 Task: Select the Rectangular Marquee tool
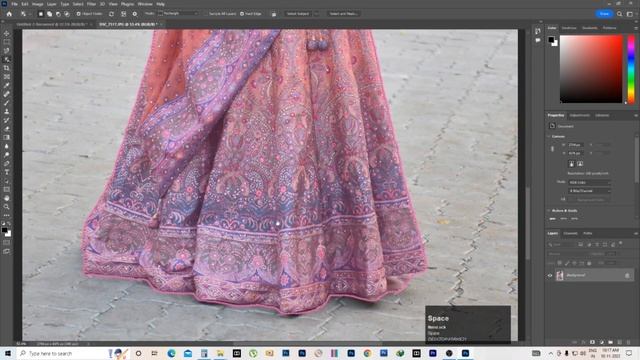click(7, 42)
